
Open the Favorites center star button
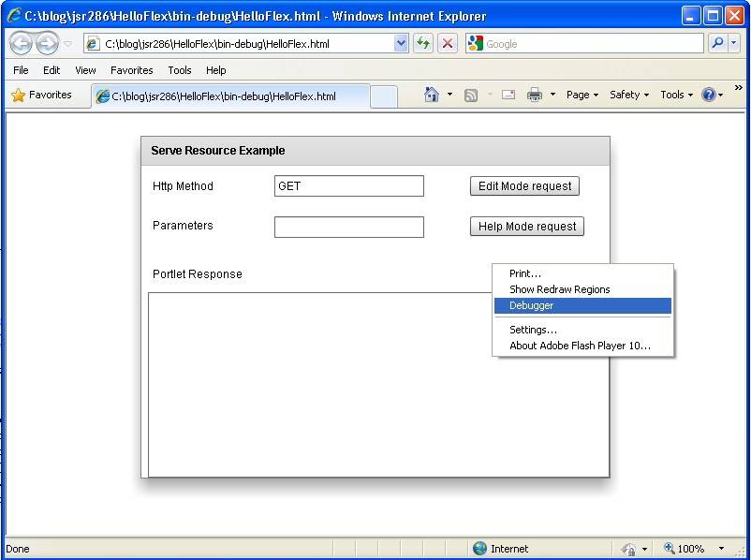pos(41,95)
